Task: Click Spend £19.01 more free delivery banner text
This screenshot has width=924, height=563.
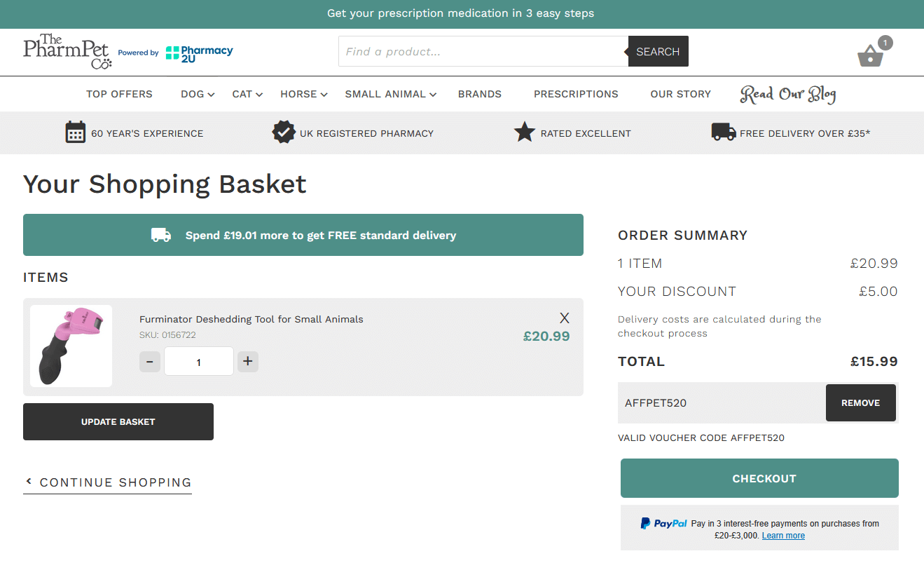Action: [321, 236]
